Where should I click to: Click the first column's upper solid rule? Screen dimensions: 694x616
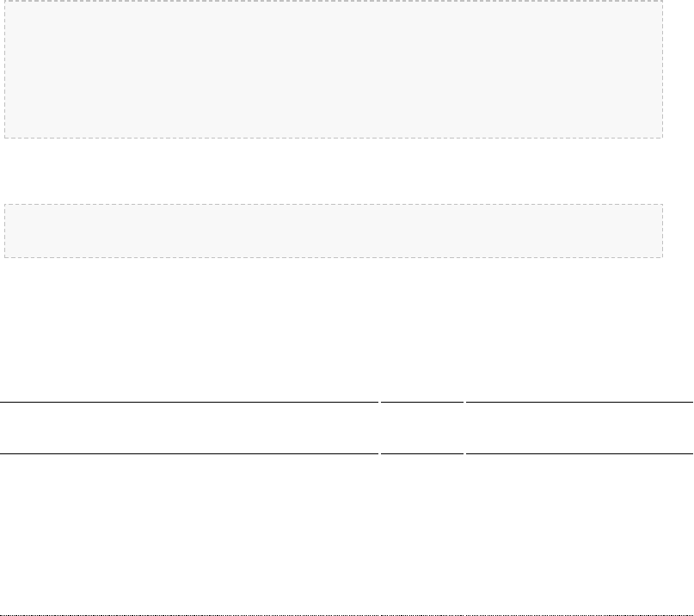[x=189, y=402]
